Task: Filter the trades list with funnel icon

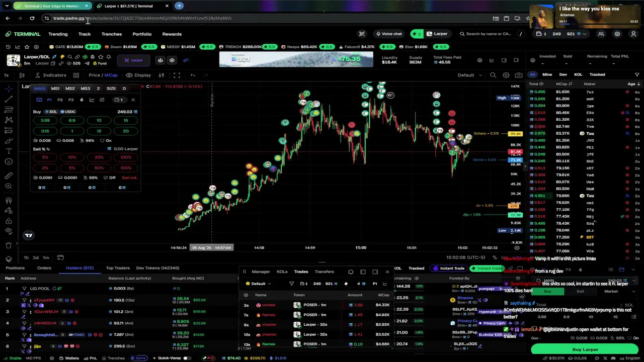Action: click(x=291, y=284)
